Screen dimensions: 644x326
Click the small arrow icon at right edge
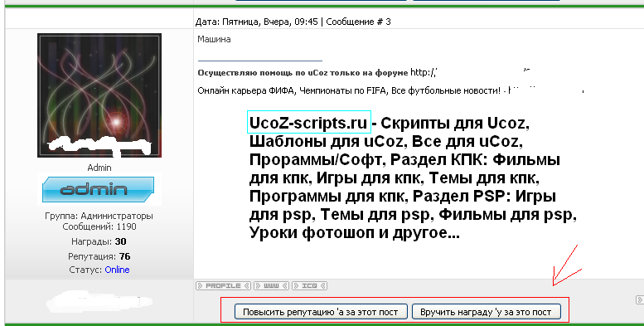[640, 299]
